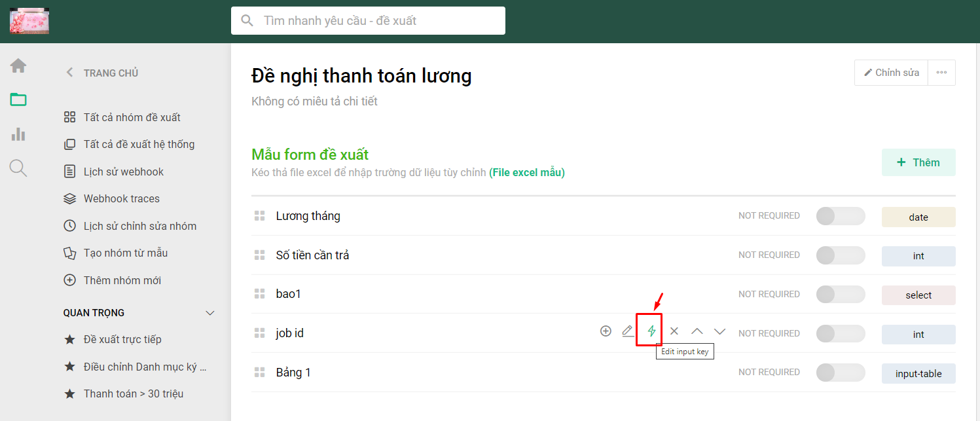Open the three-dots more options menu
The height and width of the screenshot is (421, 980).
[x=941, y=73]
